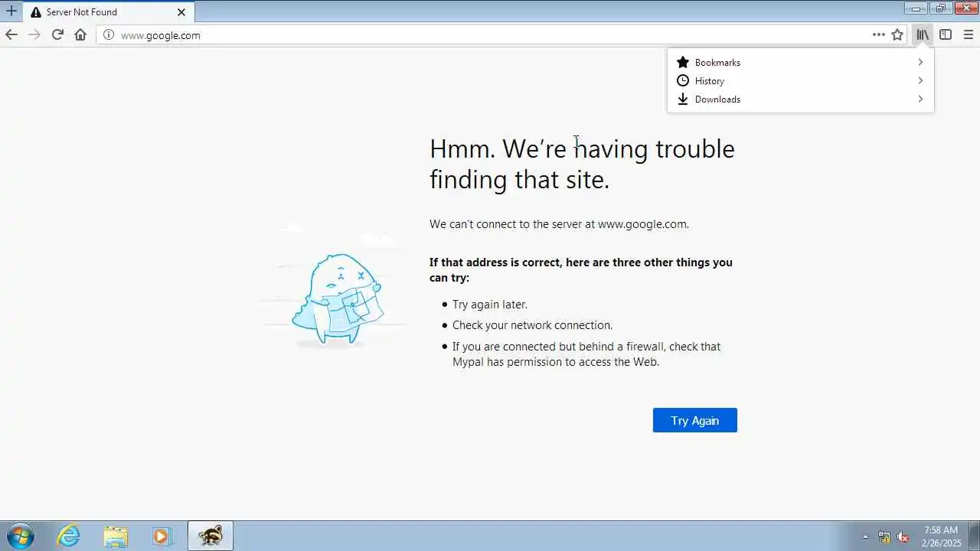Show sidebars button in toolbar
980x551 pixels.
click(x=946, y=34)
